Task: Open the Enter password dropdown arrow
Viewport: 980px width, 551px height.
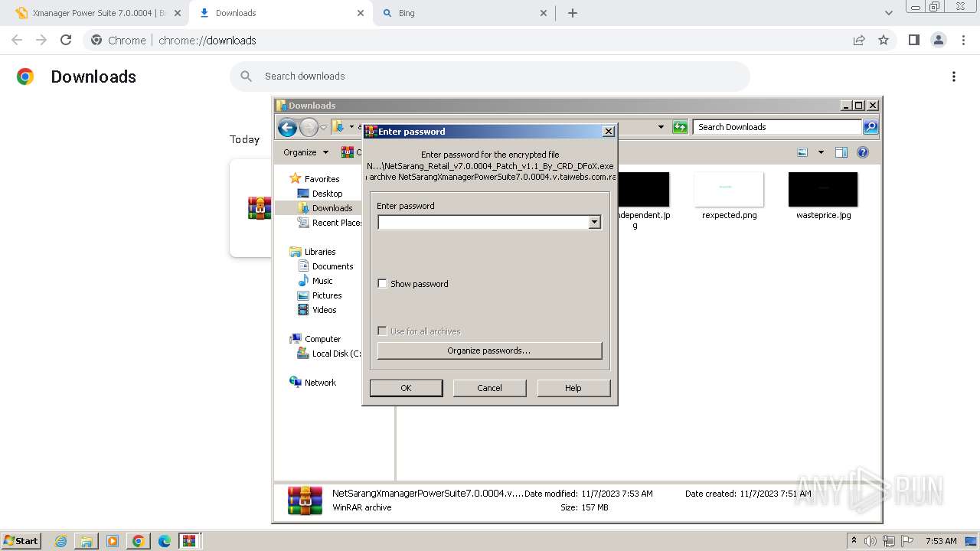Action: pos(594,222)
